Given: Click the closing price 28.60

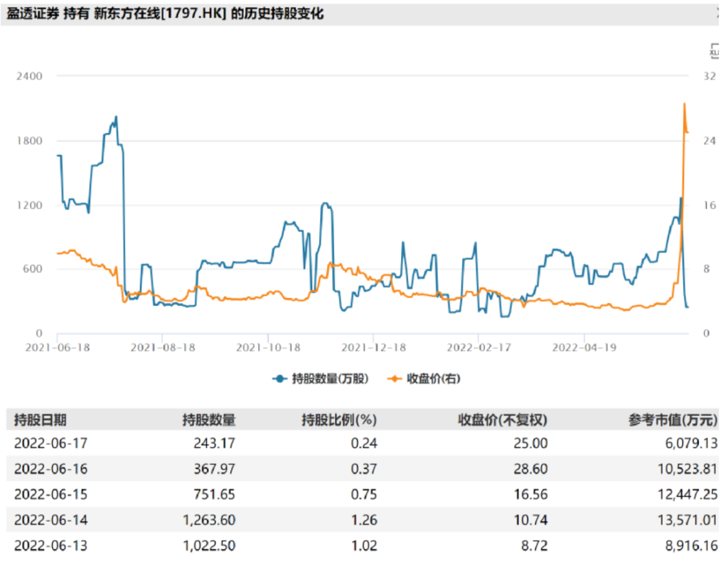Looking at the screenshot, I should (530, 469).
